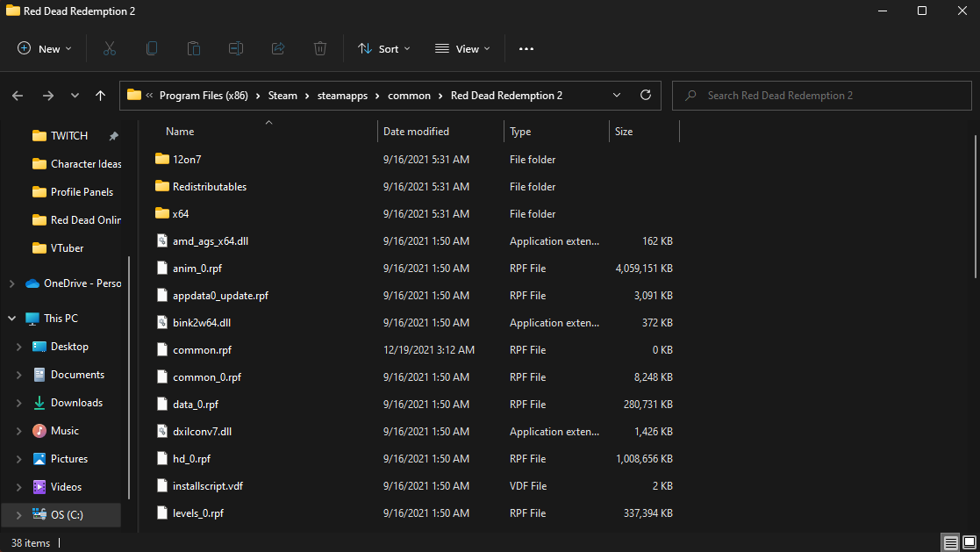Click the OneDrive cloud icon
This screenshot has width=980, height=552.
(x=32, y=283)
